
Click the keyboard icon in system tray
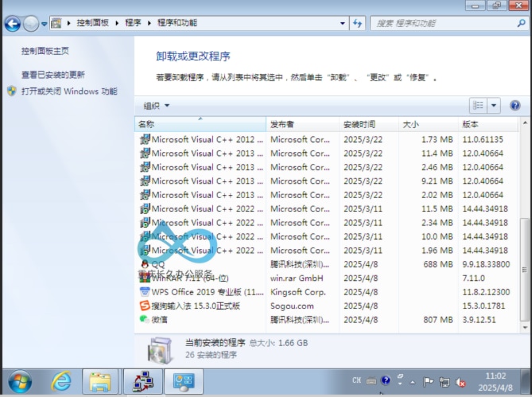coord(371,382)
